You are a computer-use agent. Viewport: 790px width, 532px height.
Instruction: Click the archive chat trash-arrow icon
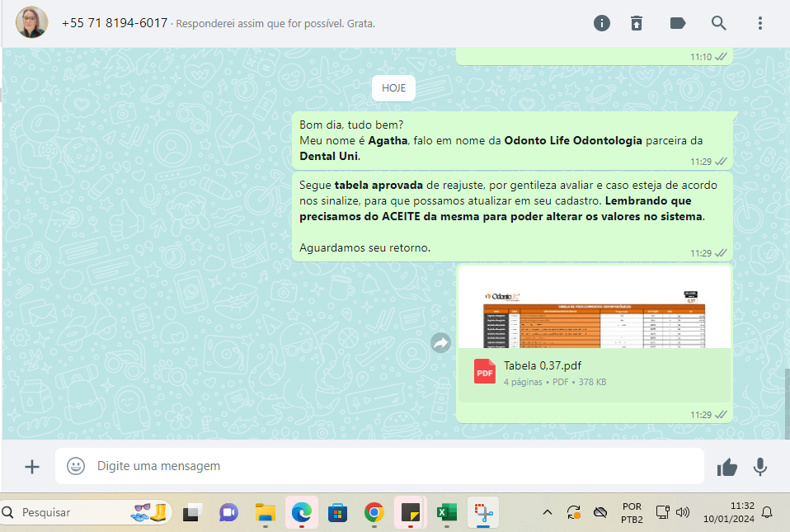(x=637, y=23)
